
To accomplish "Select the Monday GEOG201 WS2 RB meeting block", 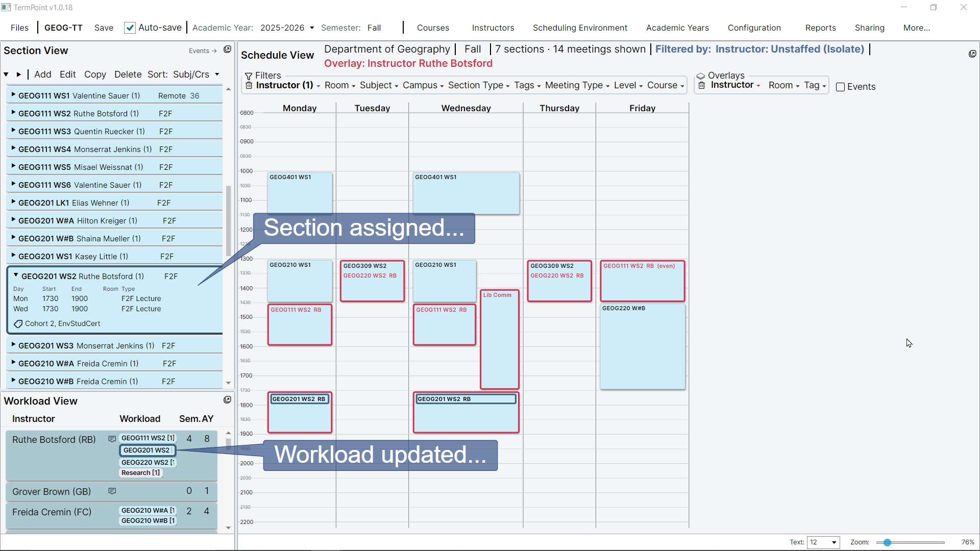I will click(300, 412).
